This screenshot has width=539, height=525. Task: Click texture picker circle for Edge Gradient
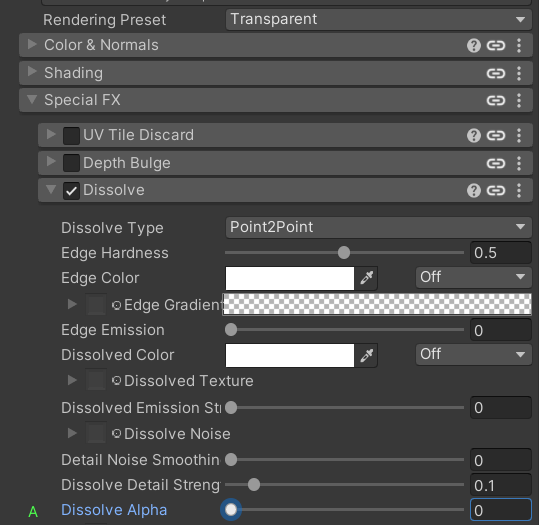point(117,305)
